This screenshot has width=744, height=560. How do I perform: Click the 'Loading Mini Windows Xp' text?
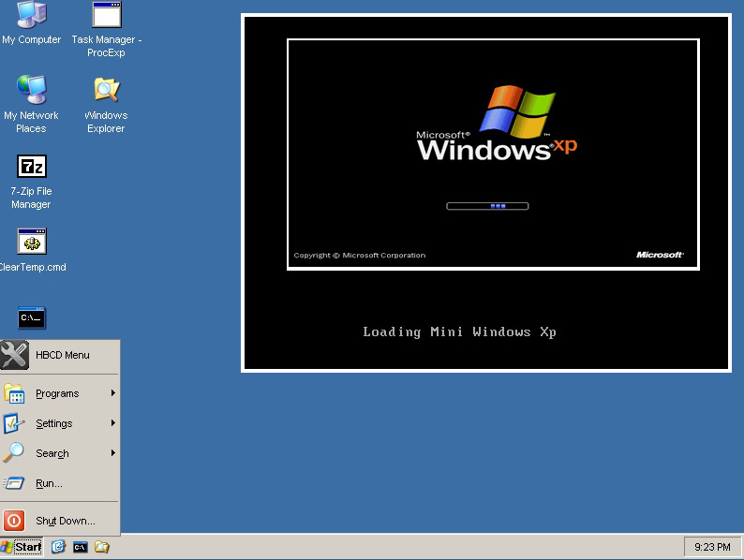(459, 332)
